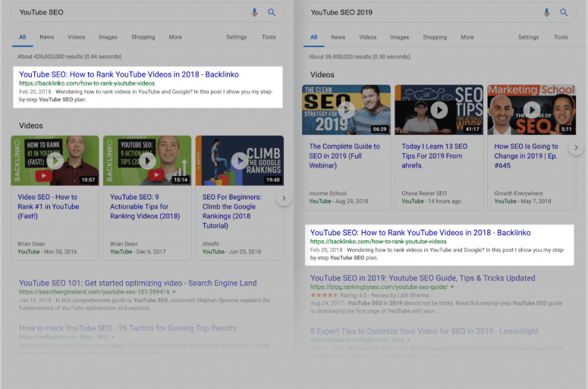Click 'About 59,400,000 results' text
The height and width of the screenshot is (389, 588).
pos(360,57)
